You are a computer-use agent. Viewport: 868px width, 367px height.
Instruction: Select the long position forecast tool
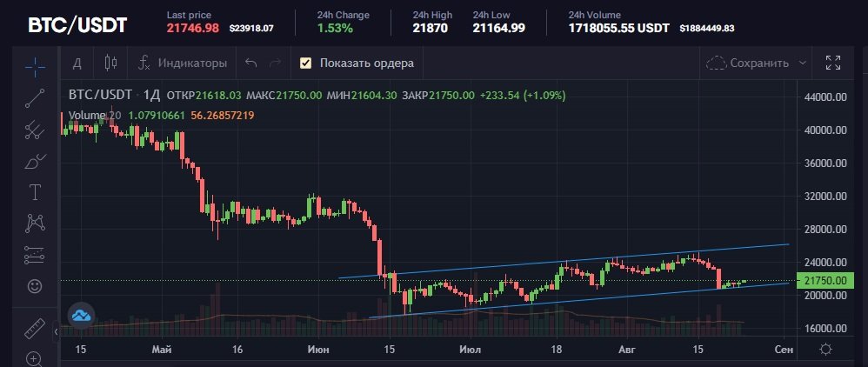[x=35, y=255]
